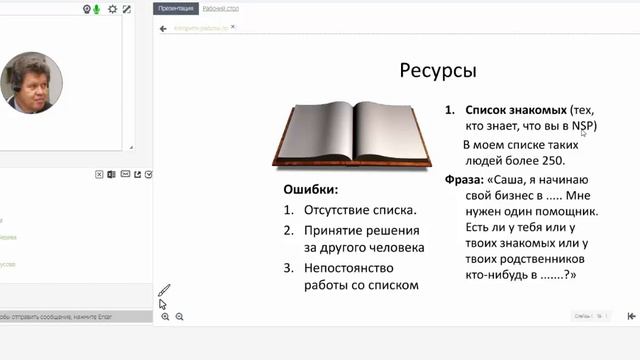
Task: Click the chat message input field
Action: pos(76,317)
